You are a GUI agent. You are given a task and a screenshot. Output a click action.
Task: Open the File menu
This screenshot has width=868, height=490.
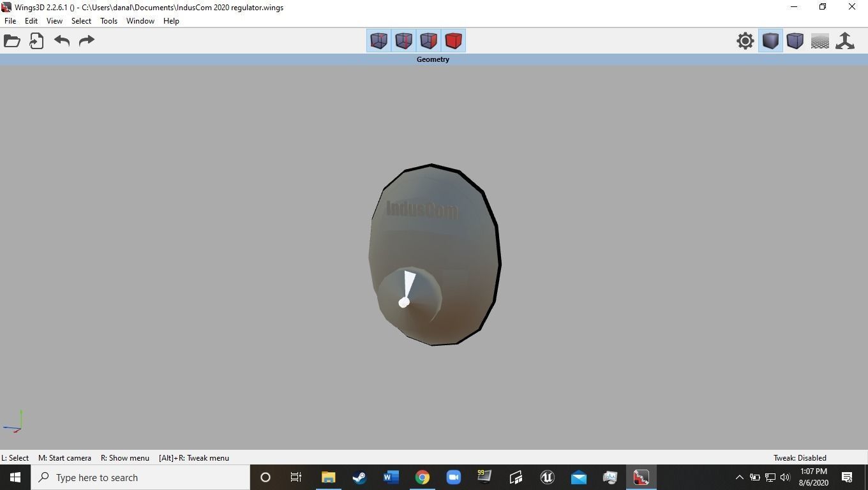(10, 21)
